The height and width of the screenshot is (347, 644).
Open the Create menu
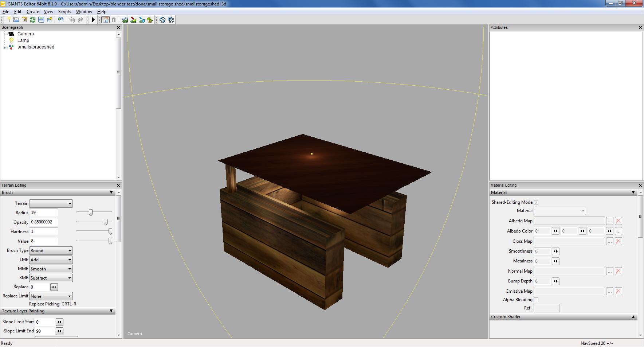(x=33, y=12)
